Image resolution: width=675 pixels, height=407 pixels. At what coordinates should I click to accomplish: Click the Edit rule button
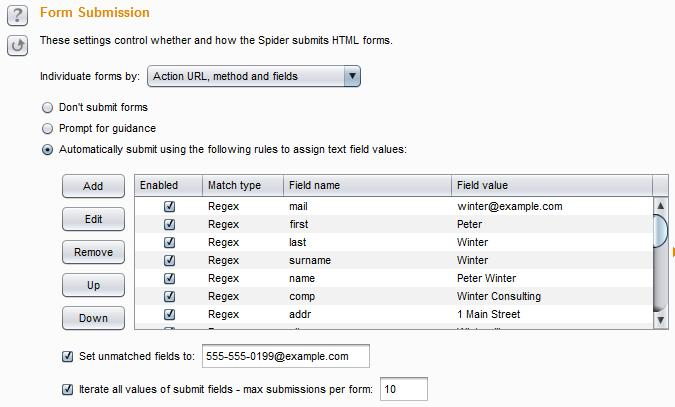[x=93, y=219]
